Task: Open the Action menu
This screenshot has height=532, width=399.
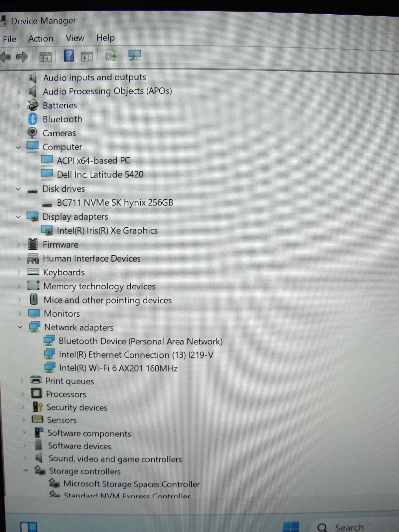Action: point(41,39)
